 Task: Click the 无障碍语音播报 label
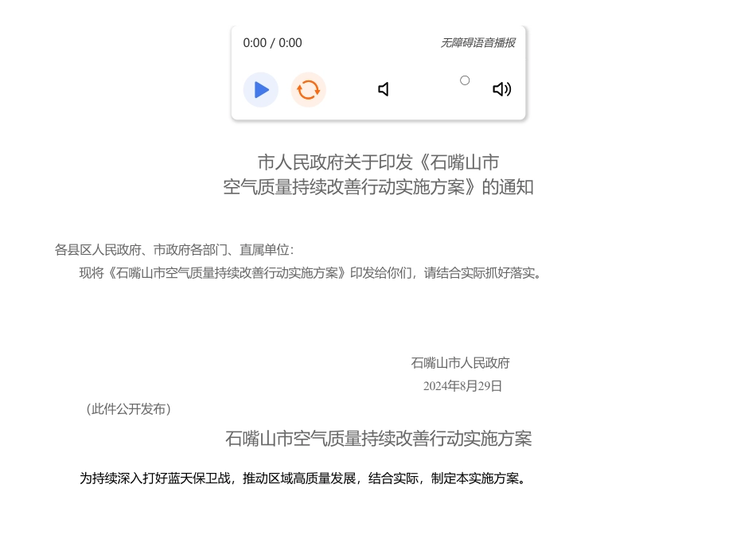click(x=477, y=43)
